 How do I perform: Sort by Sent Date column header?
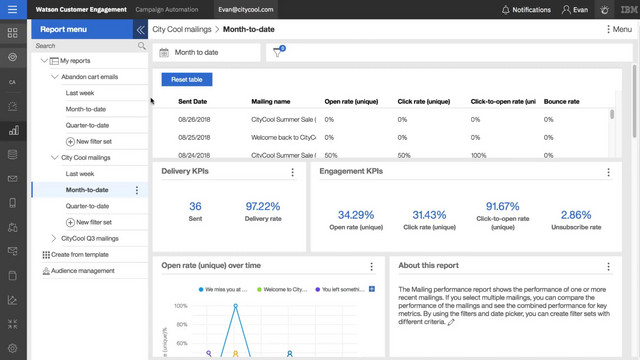[x=193, y=101]
